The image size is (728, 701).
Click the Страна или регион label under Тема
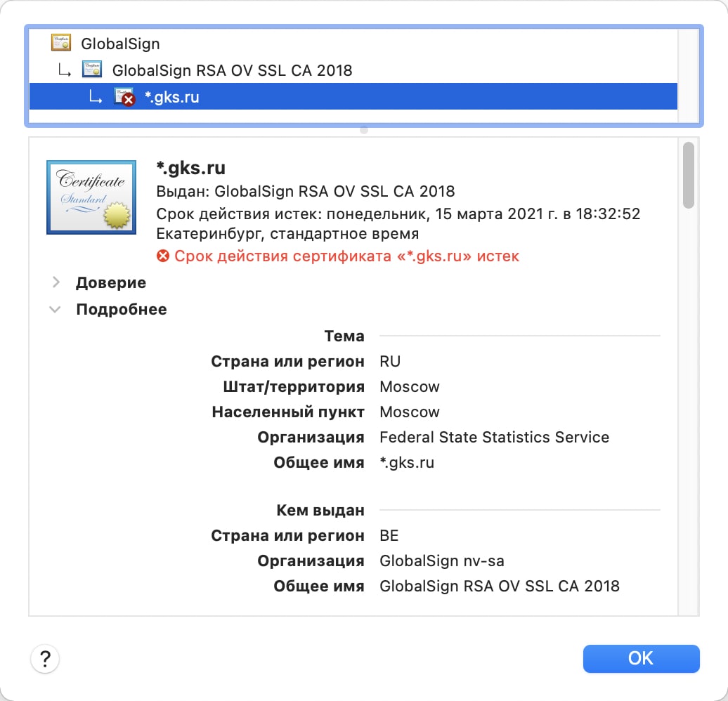pos(287,361)
